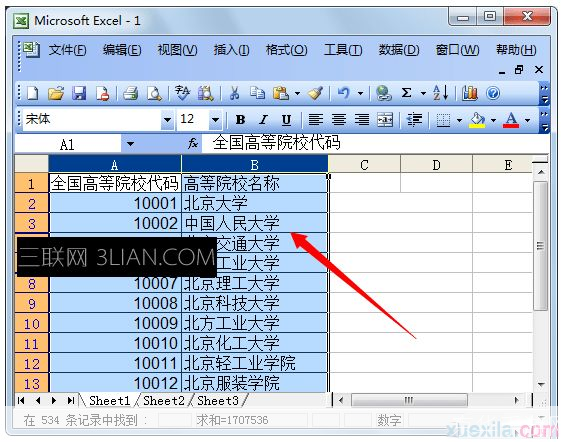Click the Decrease Indent icon
The image size is (567, 442).
414,119
